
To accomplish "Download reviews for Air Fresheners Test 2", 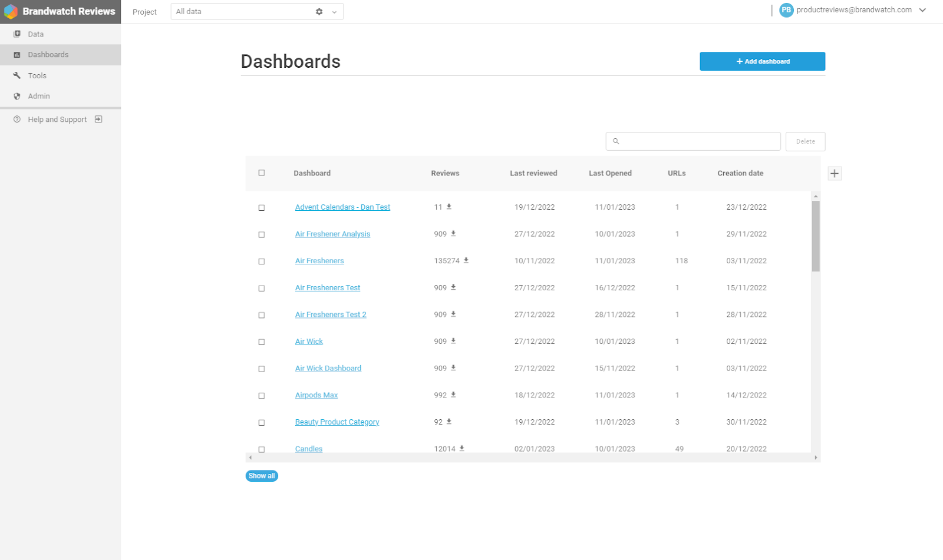I will (453, 314).
